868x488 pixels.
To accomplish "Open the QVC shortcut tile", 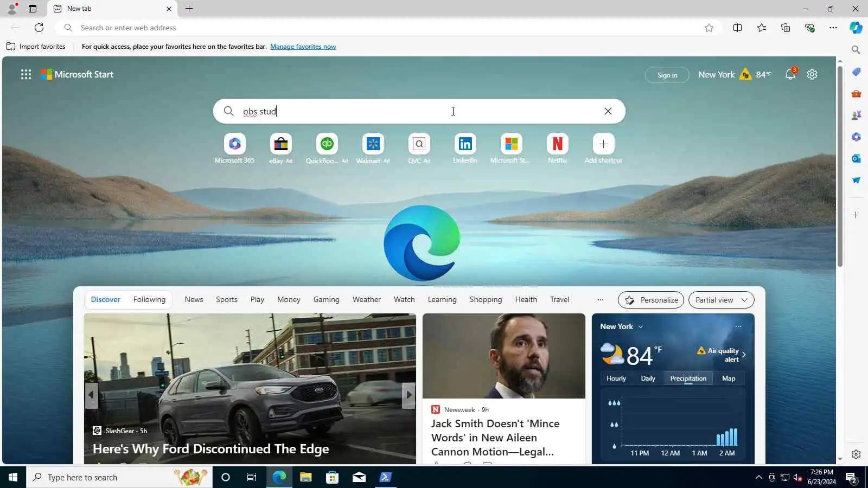I will point(419,144).
